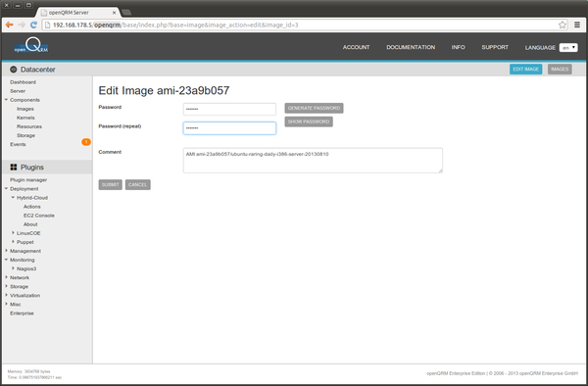Click the openQRM logo

pyautogui.click(x=31, y=46)
